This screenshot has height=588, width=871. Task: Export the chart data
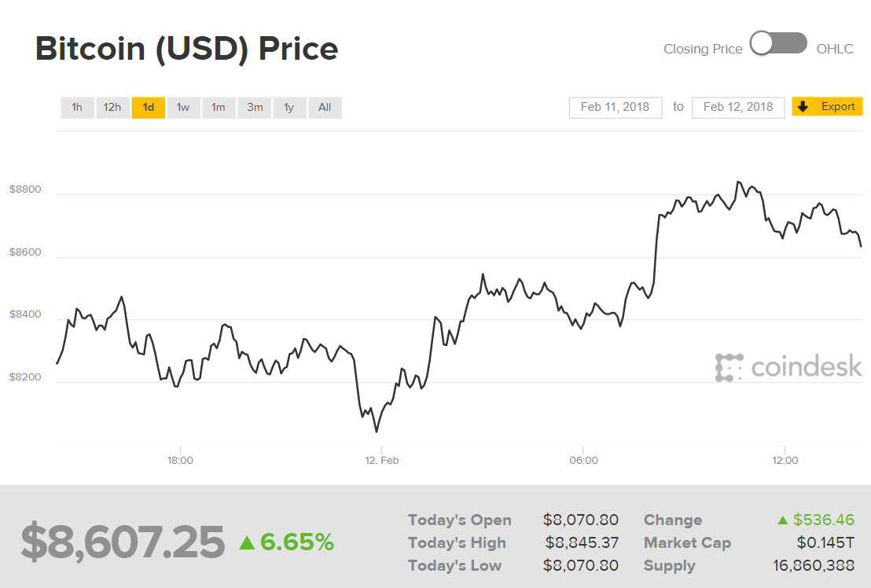827,107
